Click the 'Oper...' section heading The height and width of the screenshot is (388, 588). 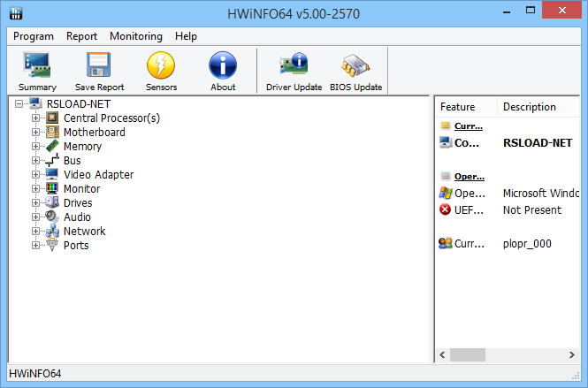(x=470, y=176)
